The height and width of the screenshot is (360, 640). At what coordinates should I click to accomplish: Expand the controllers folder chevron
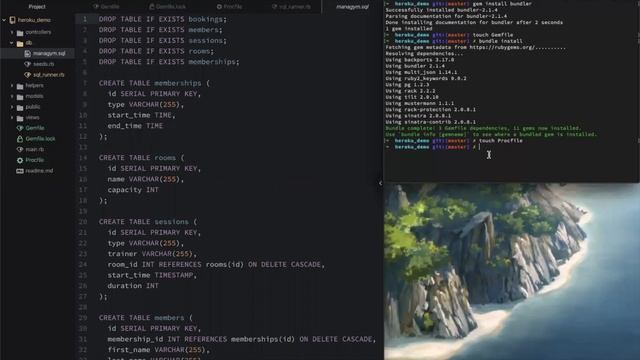[12, 32]
